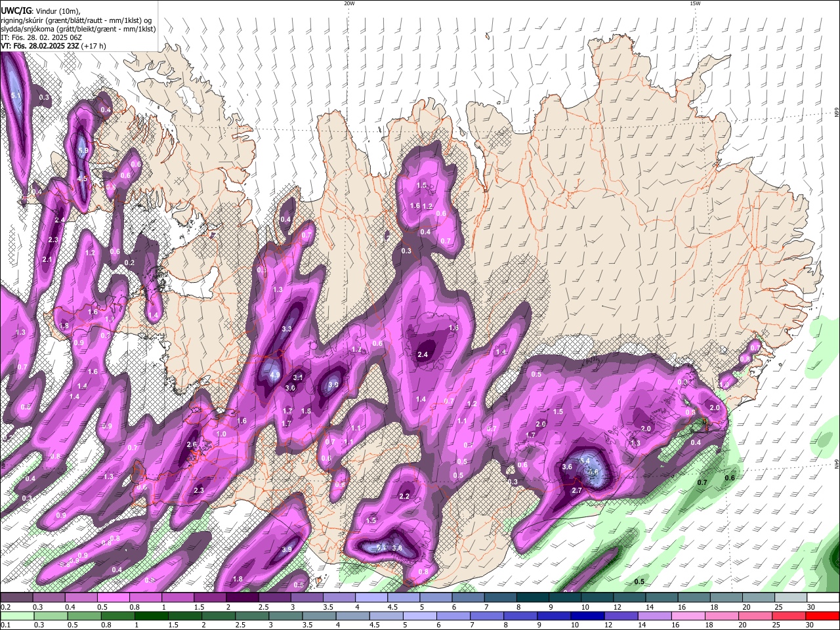840x630 pixels.
Task: Click the dark purple 2 swatch in top legend row
Action: coord(242,598)
